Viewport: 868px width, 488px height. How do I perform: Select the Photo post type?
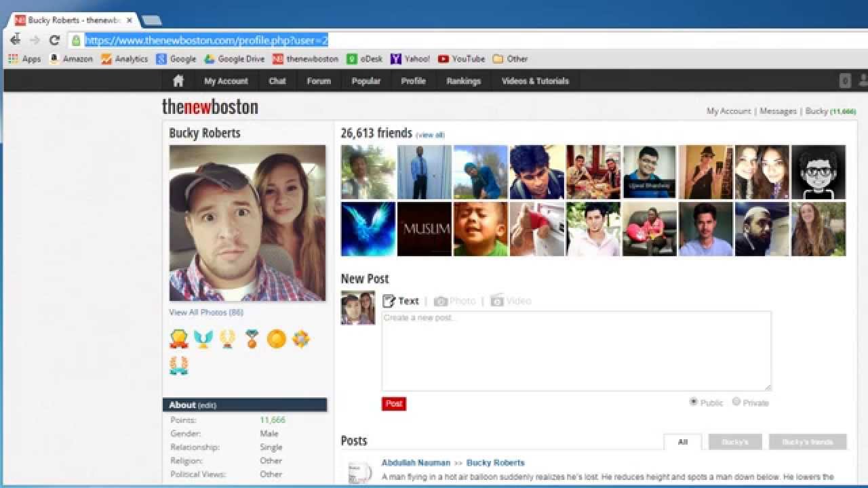click(x=455, y=301)
